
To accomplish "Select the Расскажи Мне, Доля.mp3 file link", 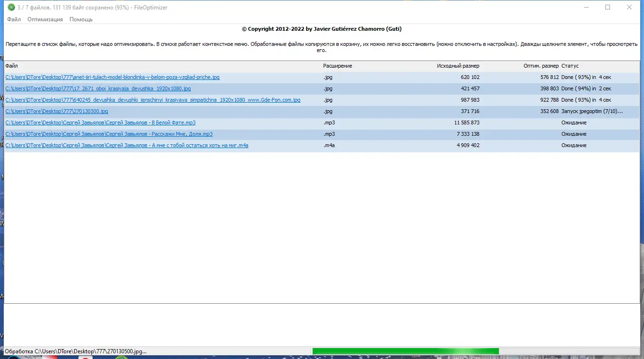I will point(109,134).
